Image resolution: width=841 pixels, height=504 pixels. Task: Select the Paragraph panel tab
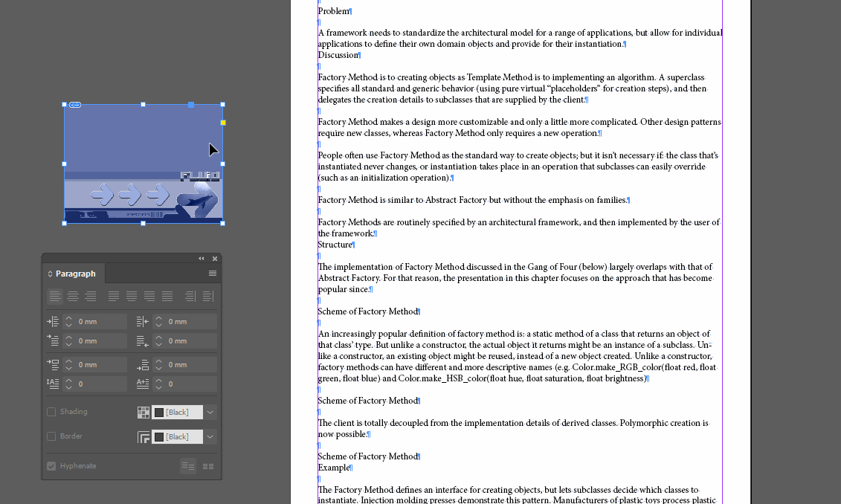(75, 274)
